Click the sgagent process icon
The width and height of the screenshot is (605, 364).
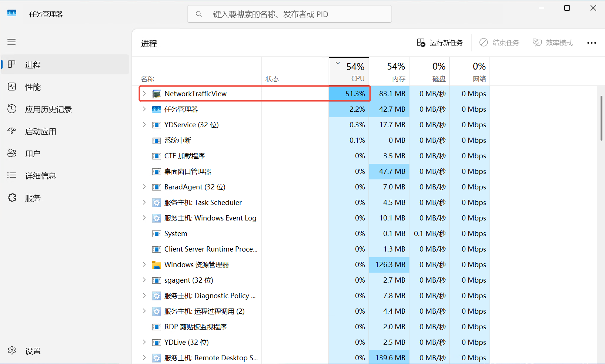tap(157, 280)
